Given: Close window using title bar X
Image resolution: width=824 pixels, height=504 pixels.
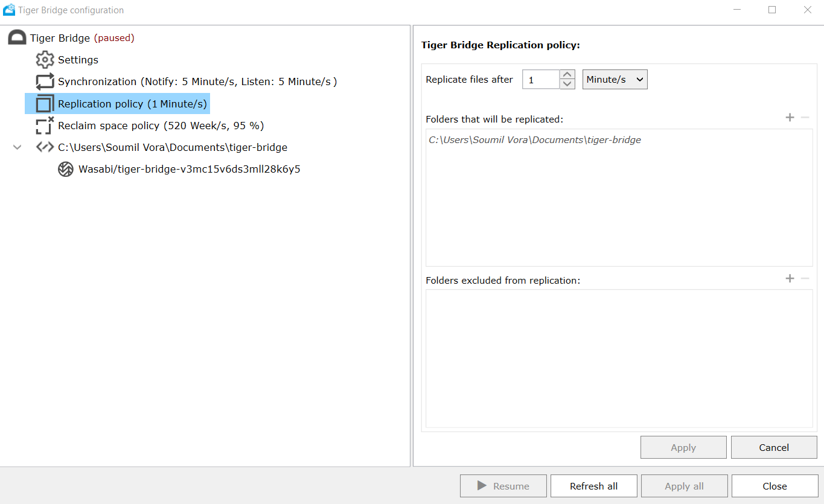Looking at the screenshot, I should coord(807,10).
